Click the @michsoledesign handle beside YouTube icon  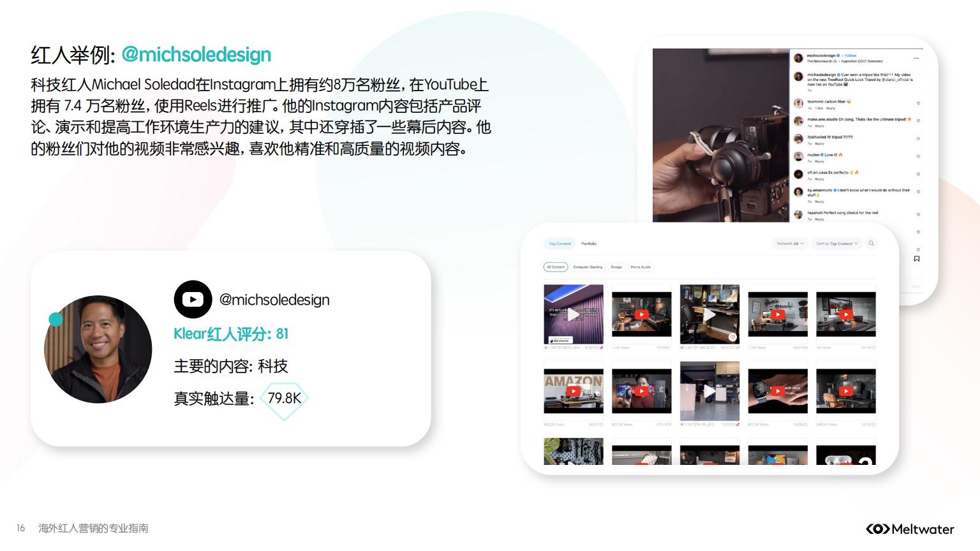click(x=274, y=299)
